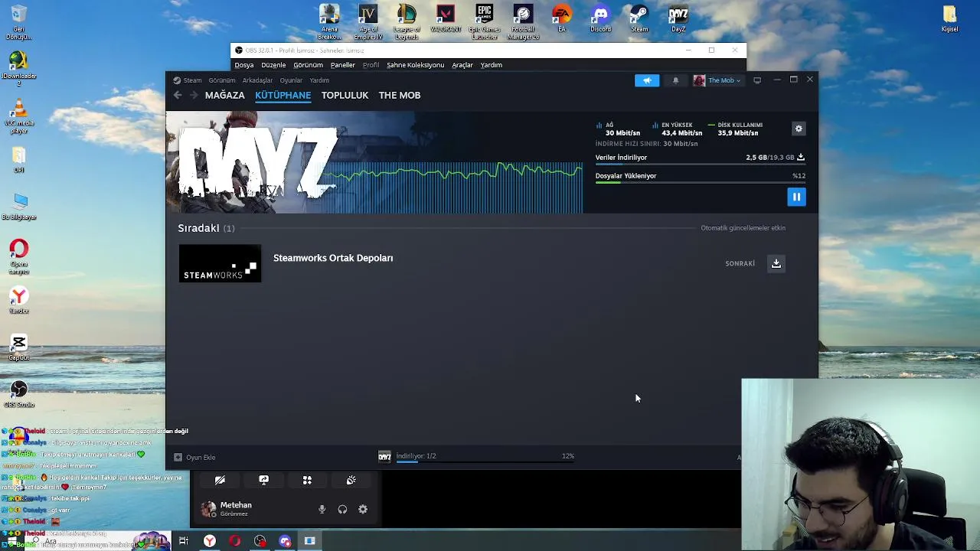Open OBS Dosya menu
Screen dimensions: 980x551
coord(244,65)
